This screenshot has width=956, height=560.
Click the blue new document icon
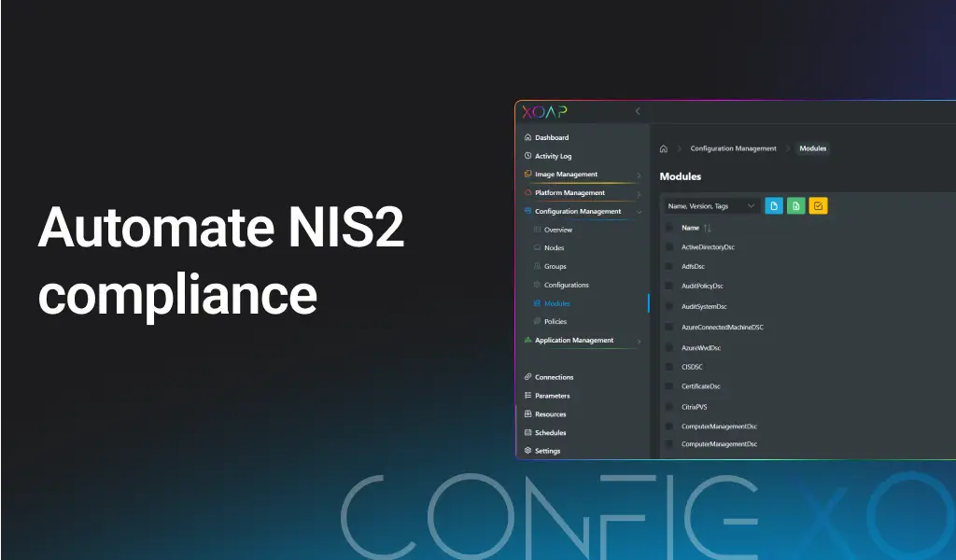(773, 205)
